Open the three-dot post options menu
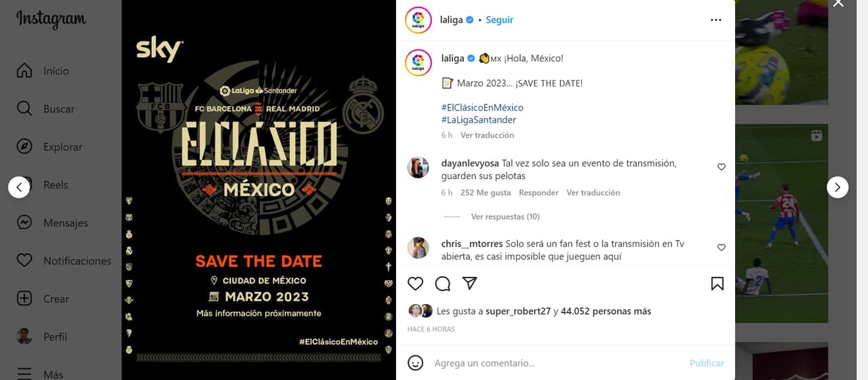Image resolution: width=868 pixels, height=380 pixels. [716, 20]
